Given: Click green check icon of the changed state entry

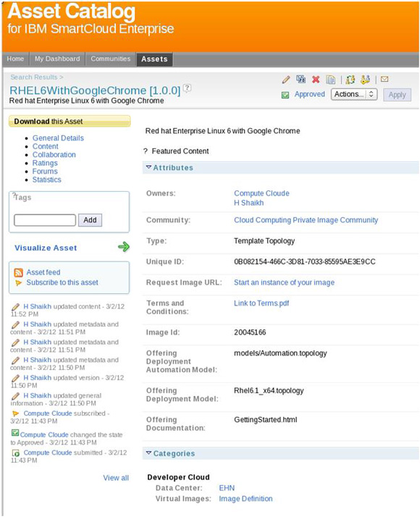Looking at the screenshot, I should (x=15, y=433).
